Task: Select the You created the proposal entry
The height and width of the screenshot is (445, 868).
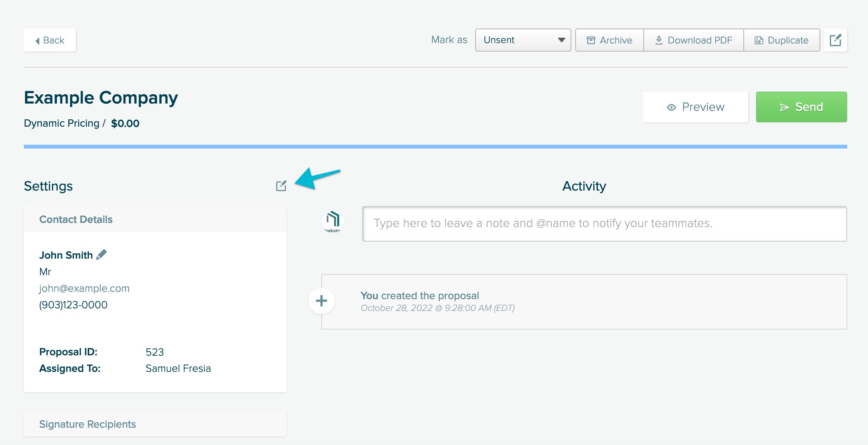Action: [x=420, y=296]
